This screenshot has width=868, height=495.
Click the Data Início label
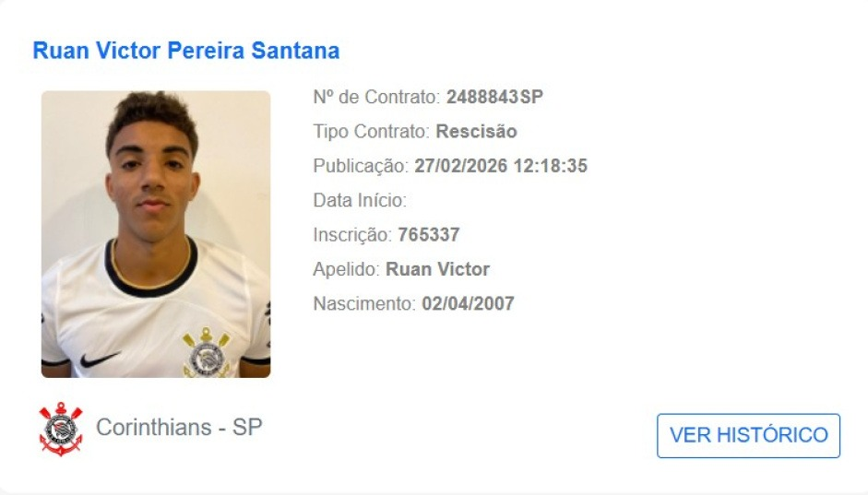360,200
